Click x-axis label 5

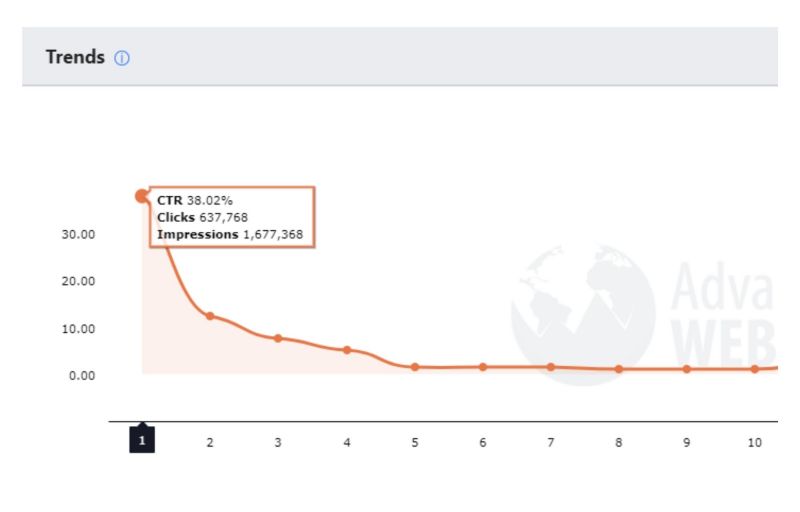pos(415,443)
